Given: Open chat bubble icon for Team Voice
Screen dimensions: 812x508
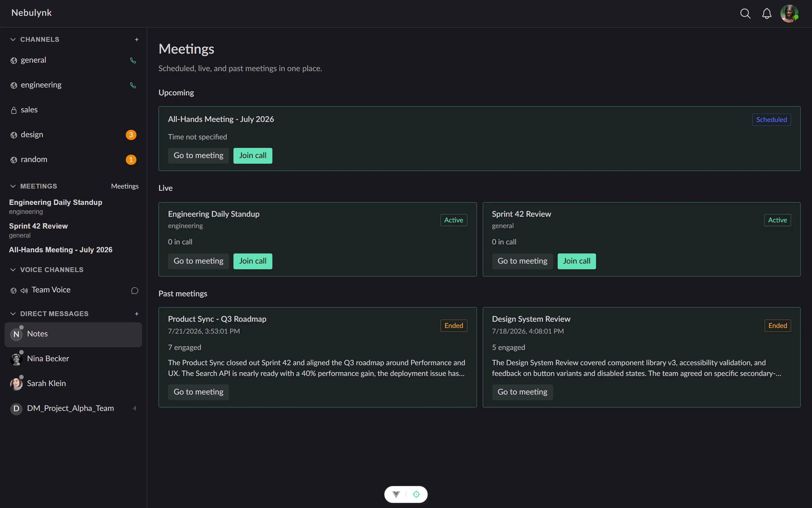Looking at the screenshot, I should 134,291.
